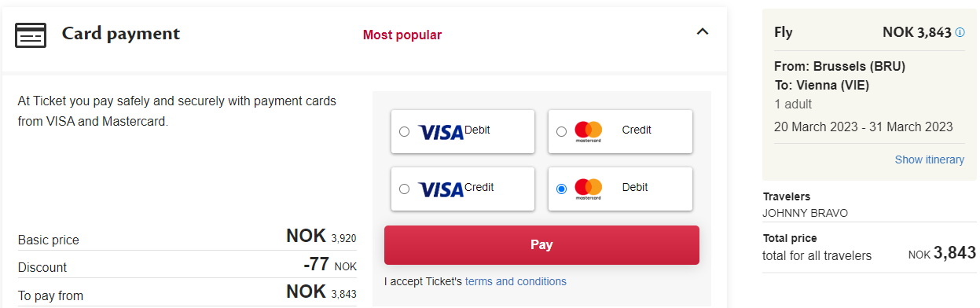Viewport: 980px width, 308px height.
Task: Click the VISA logo on Debit option
Action: (x=441, y=132)
